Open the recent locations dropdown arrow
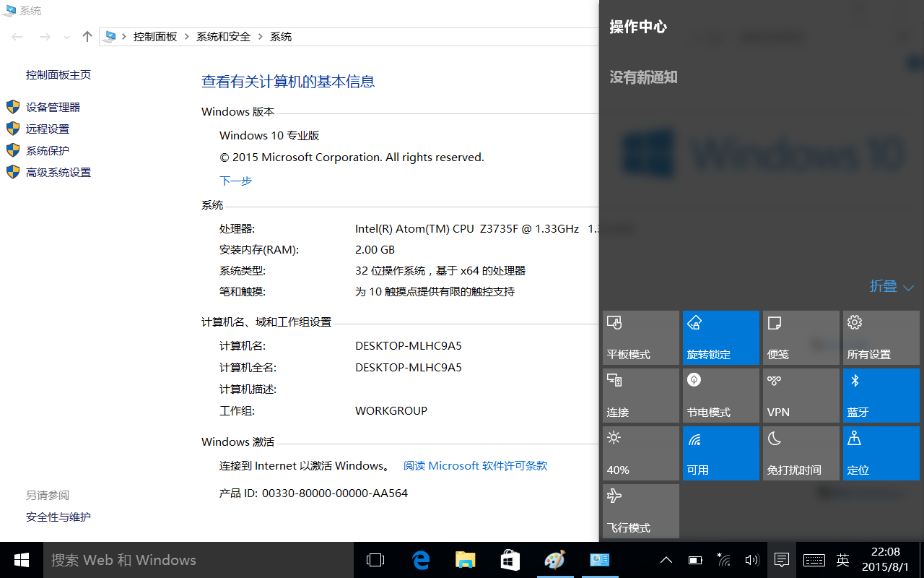The image size is (924, 578). [67, 37]
